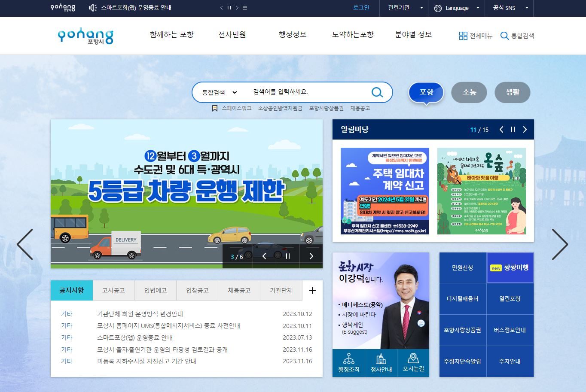This screenshot has width=586, height=392.
Task: Click inside the search input field
Action: (x=301, y=92)
